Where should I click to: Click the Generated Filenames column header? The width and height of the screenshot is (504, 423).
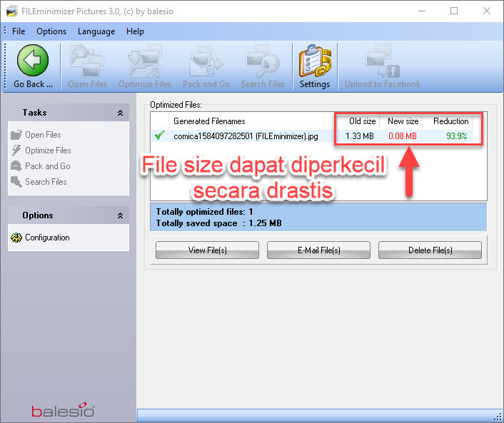(x=252, y=121)
